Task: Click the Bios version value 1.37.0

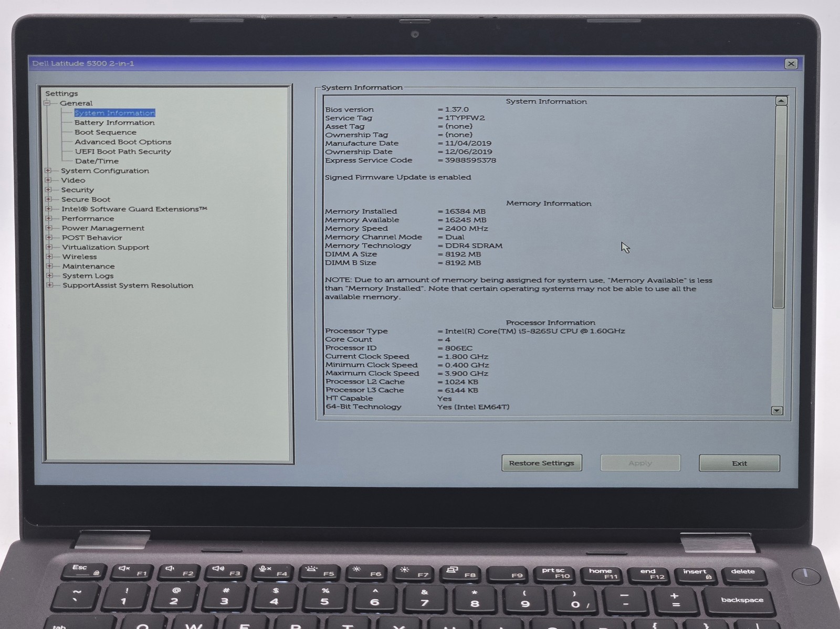Action: coord(457,110)
